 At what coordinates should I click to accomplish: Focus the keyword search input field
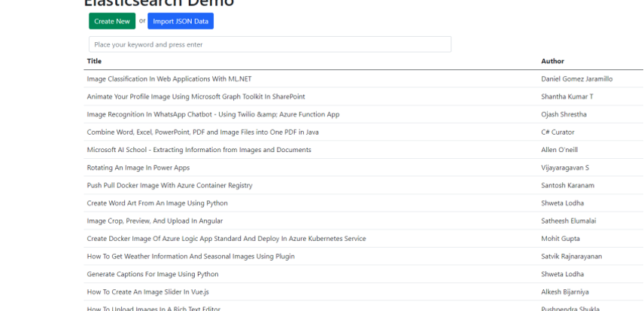pos(269,44)
